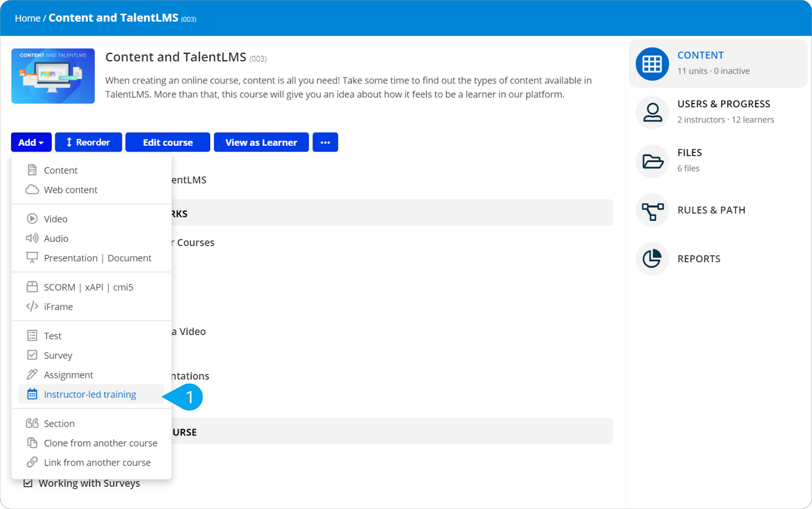Click the Presentation easel icon
The height and width of the screenshot is (509, 812).
click(x=32, y=258)
